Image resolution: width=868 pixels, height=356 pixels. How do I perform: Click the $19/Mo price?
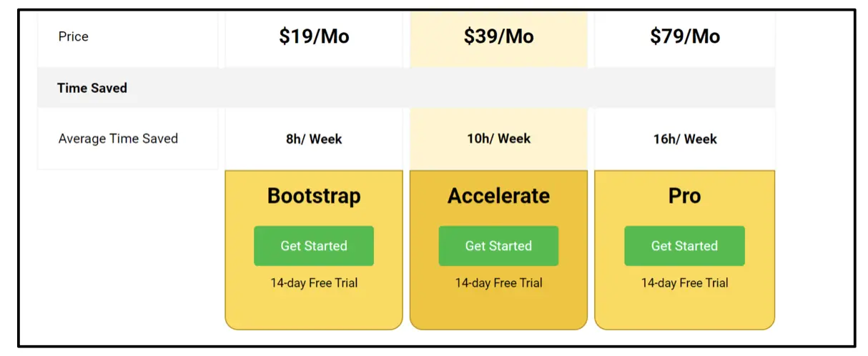click(314, 37)
